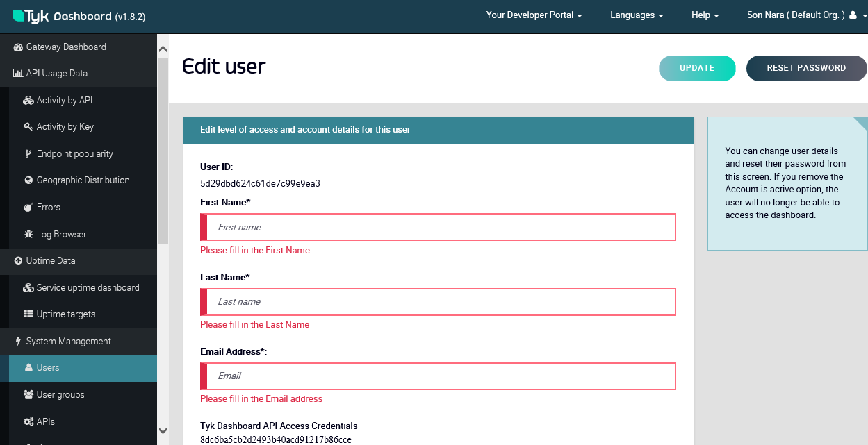This screenshot has height=445, width=868.
Task: Click the UPDATE button
Action: click(697, 68)
